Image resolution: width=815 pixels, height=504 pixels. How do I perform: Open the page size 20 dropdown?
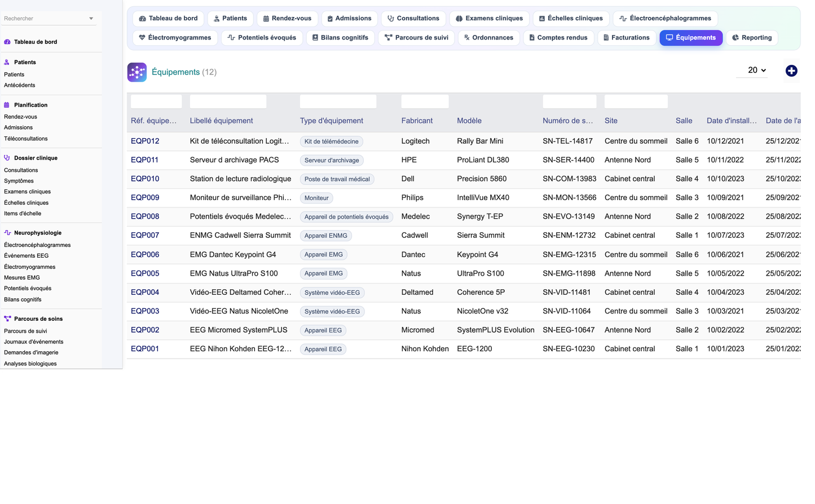[752, 70]
